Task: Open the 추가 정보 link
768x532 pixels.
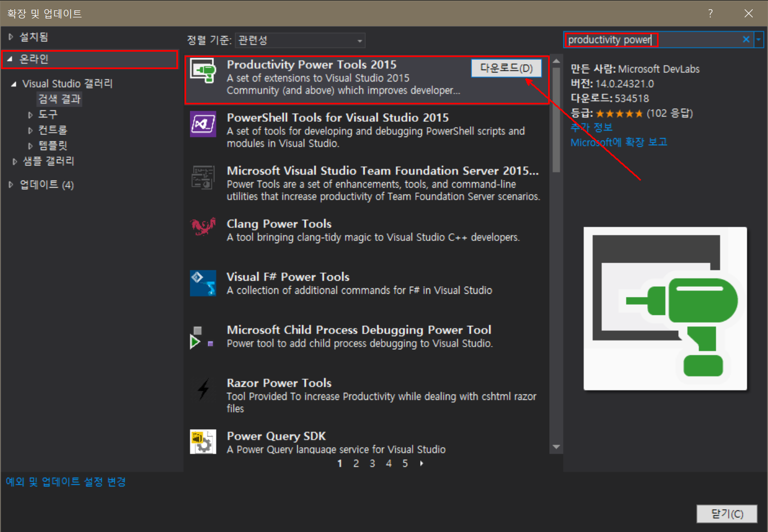Action: coord(591,127)
